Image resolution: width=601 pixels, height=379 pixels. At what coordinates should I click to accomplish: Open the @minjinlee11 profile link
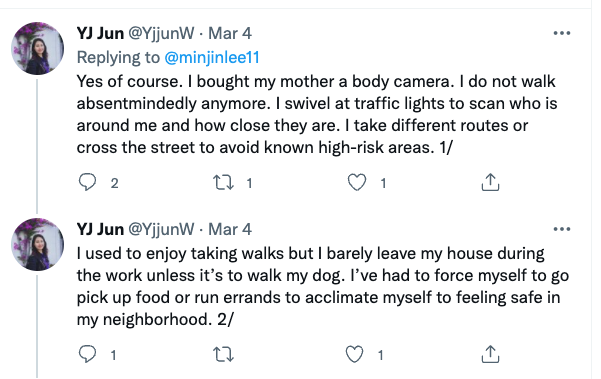coord(212,57)
